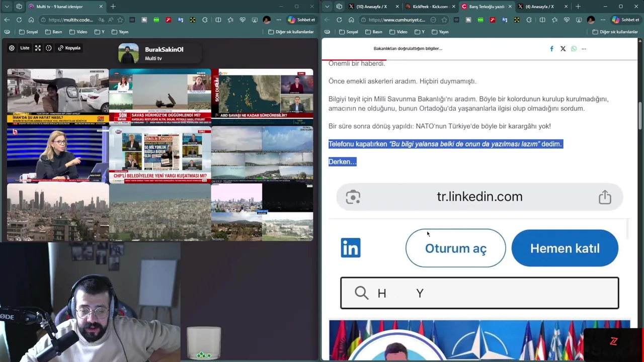Share the article on WhatsApp
This screenshot has width=644, height=362.
pos(574,49)
